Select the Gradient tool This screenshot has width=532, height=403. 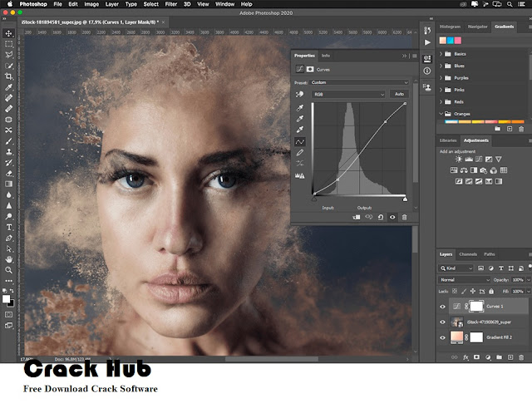click(9, 184)
